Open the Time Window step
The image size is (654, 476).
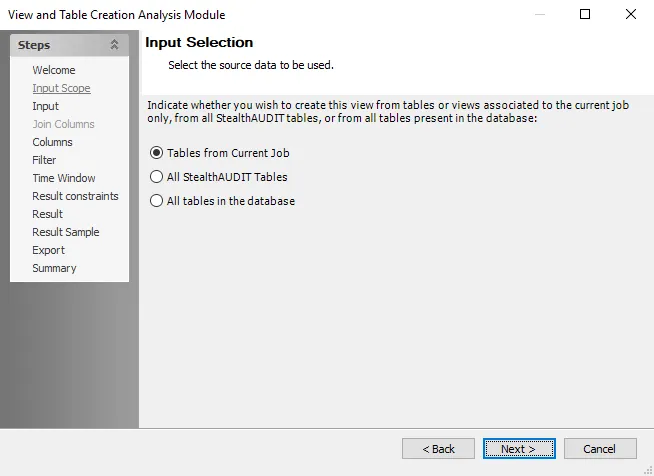coord(64,178)
